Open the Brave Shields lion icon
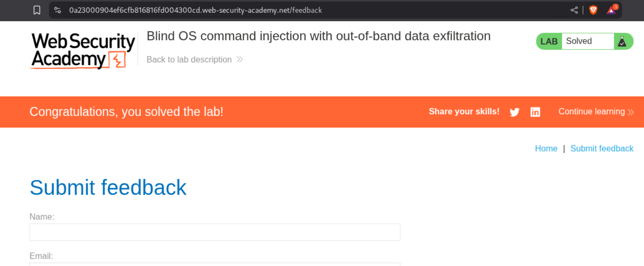The image size is (644, 266). [x=593, y=10]
